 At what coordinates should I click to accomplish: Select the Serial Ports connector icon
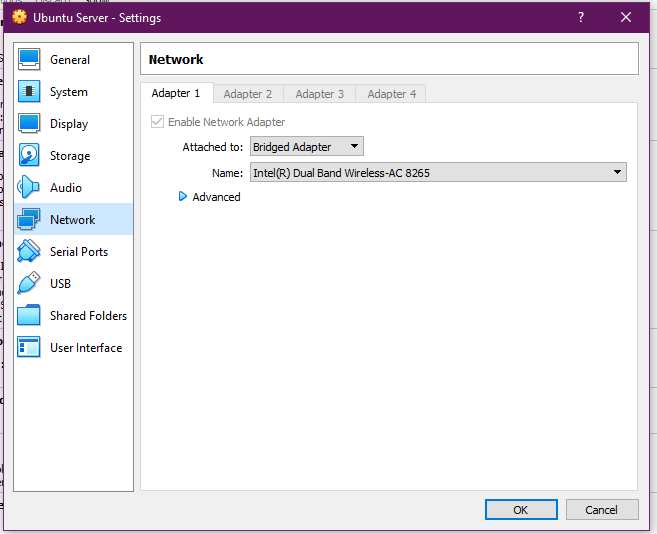coord(28,251)
